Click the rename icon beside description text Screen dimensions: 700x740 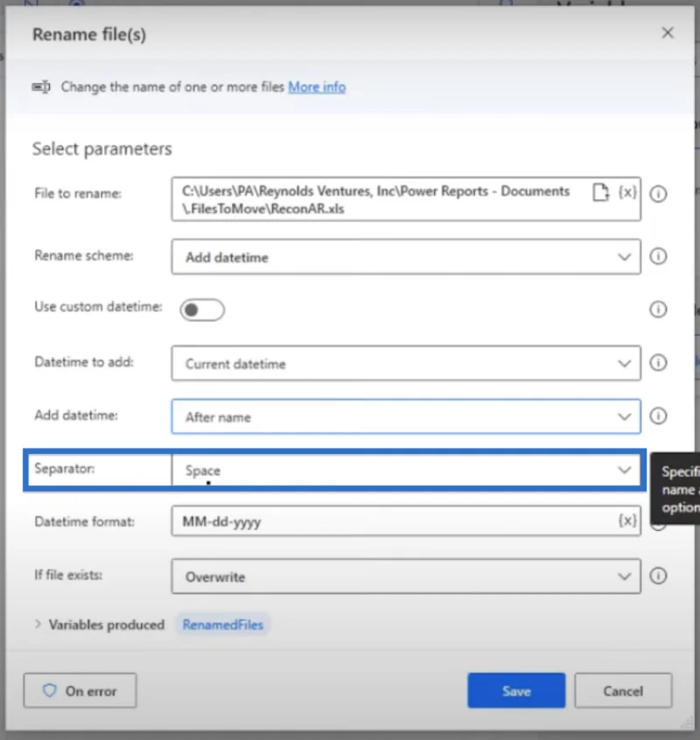click(41, 87)
